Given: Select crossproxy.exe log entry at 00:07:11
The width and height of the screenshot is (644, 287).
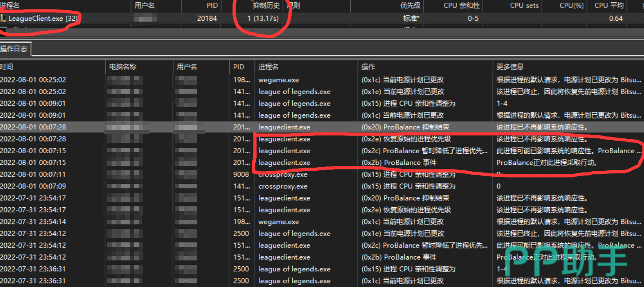Looking at the screenshot, I should (283, 174).
